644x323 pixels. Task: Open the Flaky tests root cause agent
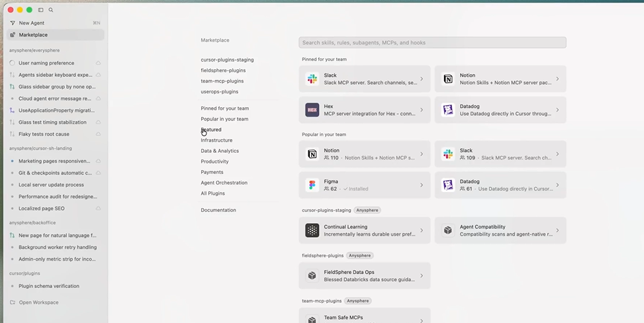pos(44,134)
